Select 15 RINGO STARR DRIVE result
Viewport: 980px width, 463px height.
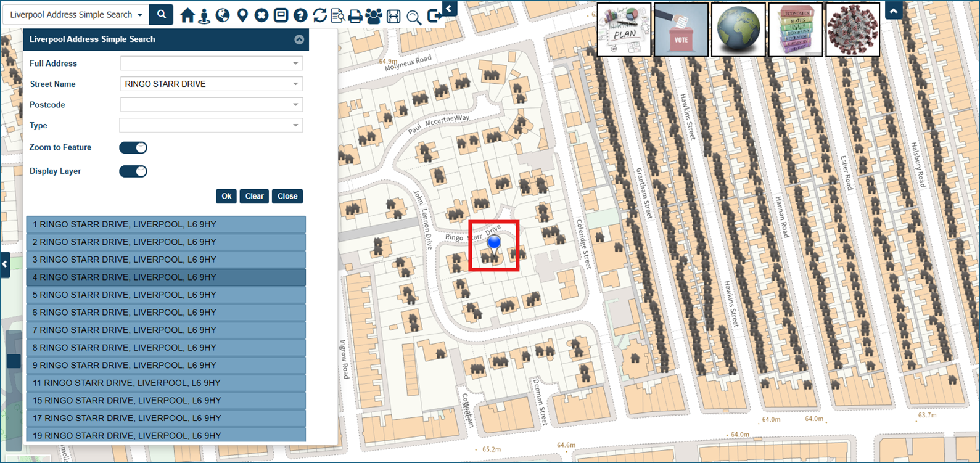pos(166,400)
